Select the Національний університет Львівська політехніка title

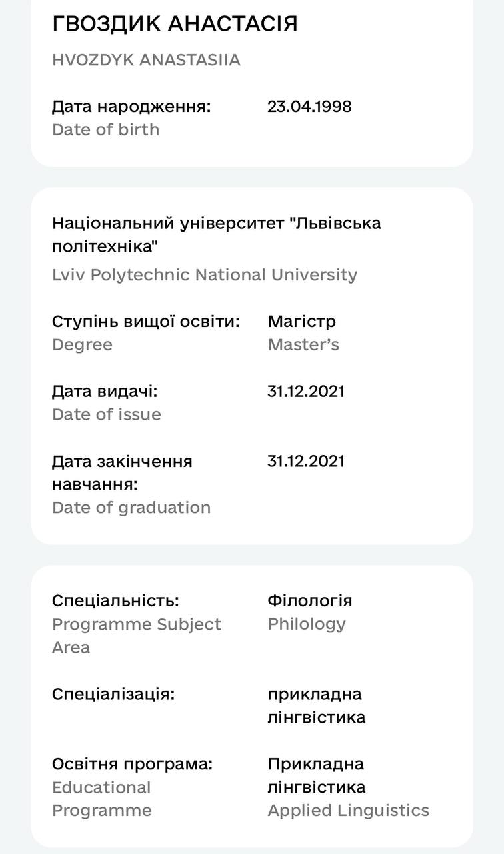tap(217, 234)
